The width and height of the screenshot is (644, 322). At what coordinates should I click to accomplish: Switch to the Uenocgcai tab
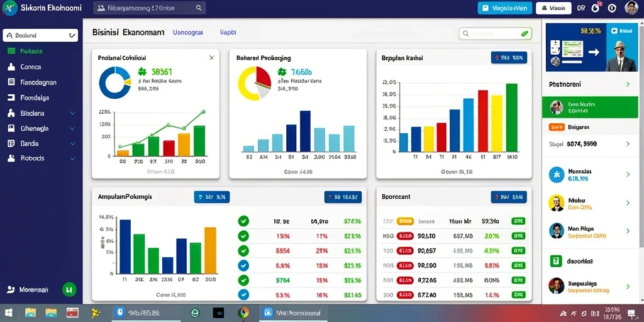(x=187, y=32)
